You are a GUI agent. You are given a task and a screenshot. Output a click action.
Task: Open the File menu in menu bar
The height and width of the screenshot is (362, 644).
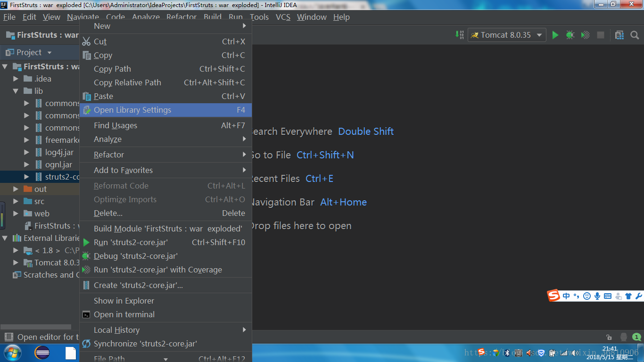(x=9, y=17)
